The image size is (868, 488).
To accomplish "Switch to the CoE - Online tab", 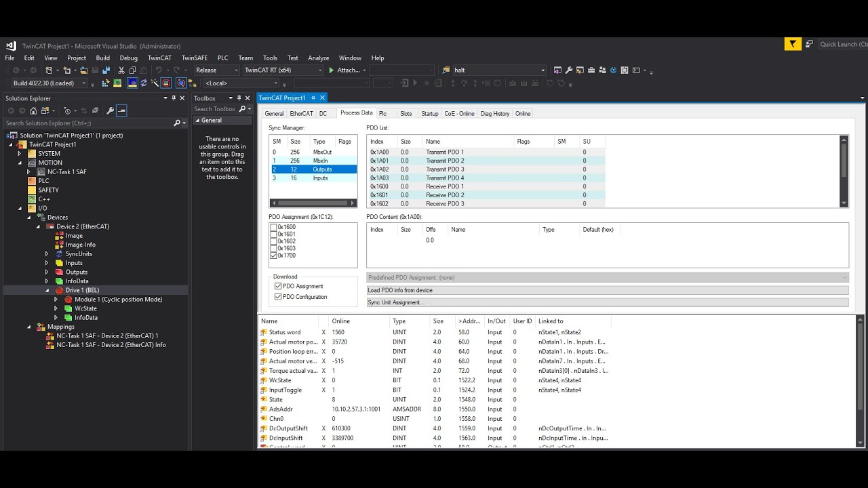I will [459, 113].
